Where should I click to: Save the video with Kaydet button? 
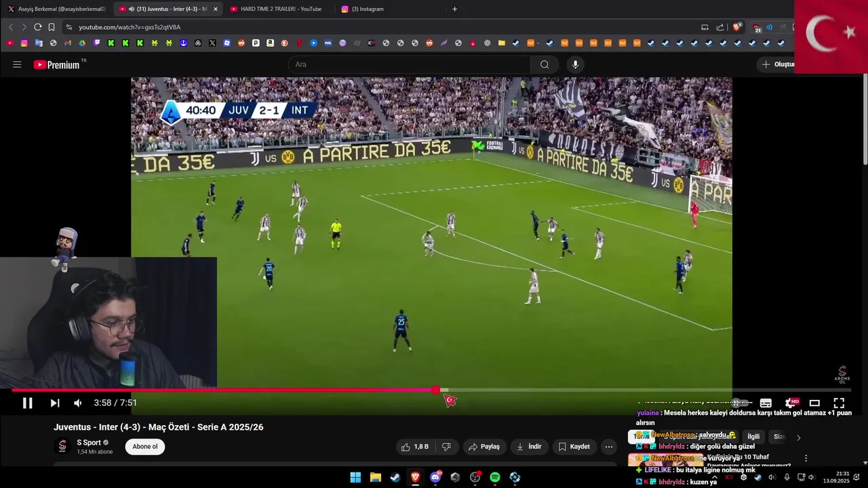pos(574,447)
